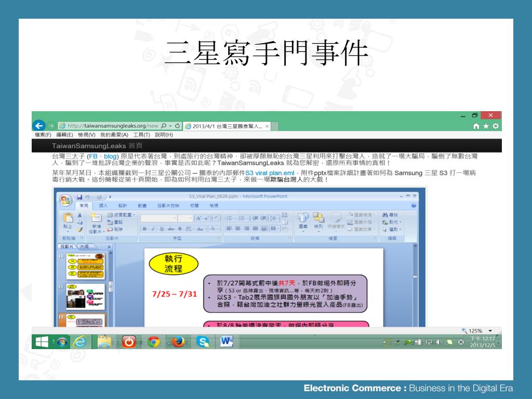The image size is (532, 399).
Task: Open PowerPoint 設計 ribbon tab
Action: pyautogui.click(x=123, y=206)
